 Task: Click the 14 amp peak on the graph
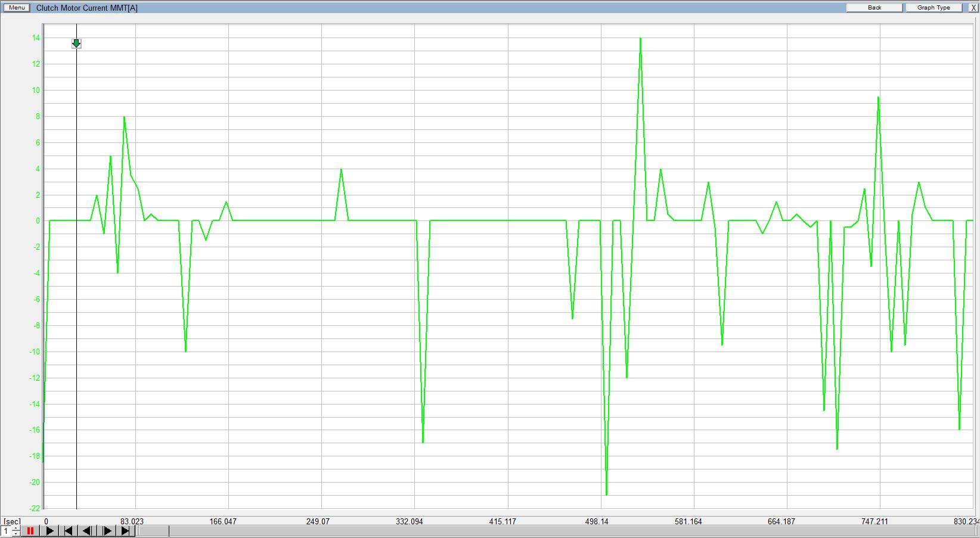[x=640, y=39]
